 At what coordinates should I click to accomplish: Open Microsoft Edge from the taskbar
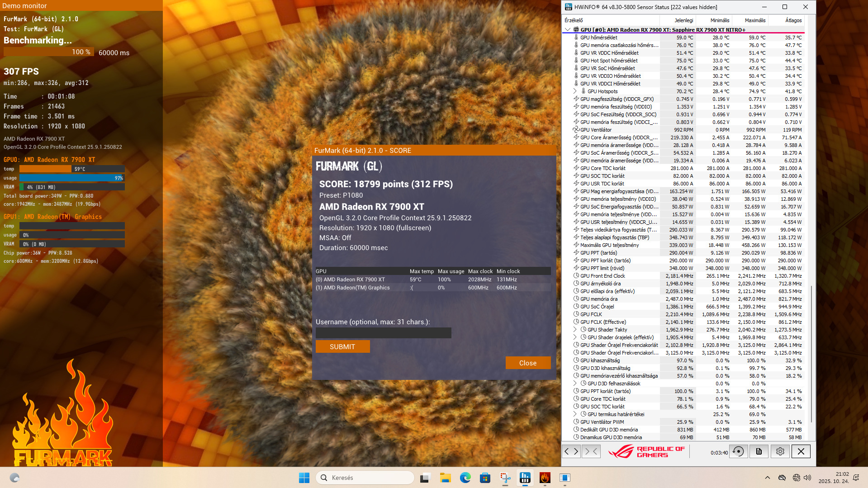coord(465,478)
